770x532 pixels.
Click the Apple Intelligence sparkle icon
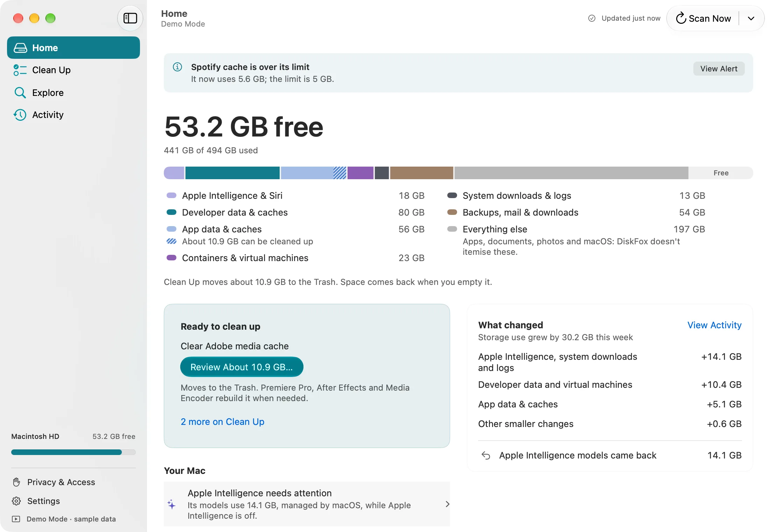171,504
